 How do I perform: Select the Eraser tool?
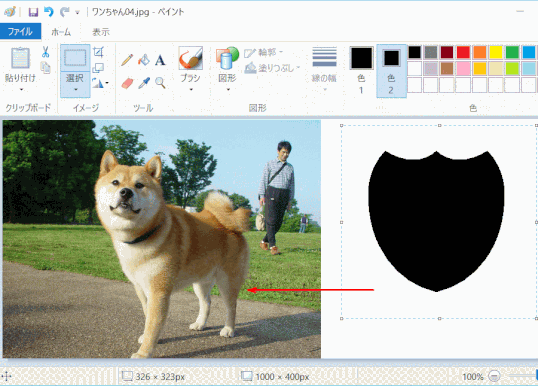[127, 83]
